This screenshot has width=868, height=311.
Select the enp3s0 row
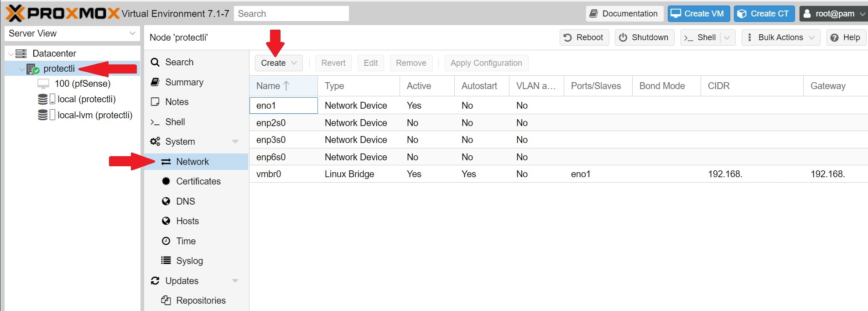pos(558,140)
